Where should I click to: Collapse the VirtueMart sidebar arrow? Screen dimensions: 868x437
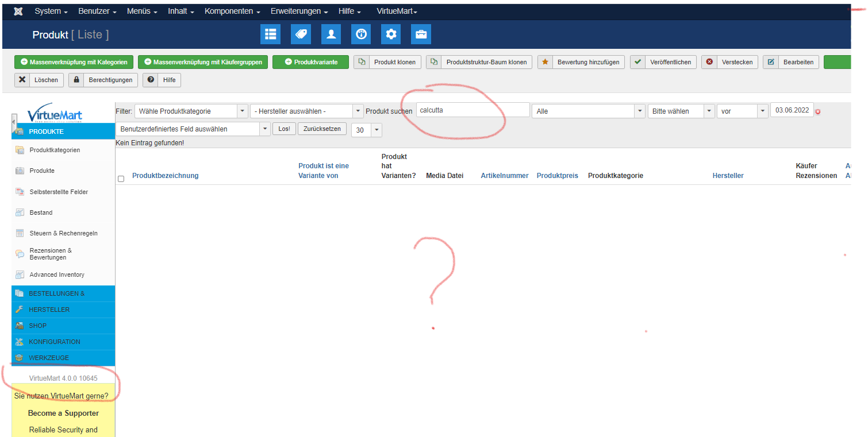coord(14,122)
